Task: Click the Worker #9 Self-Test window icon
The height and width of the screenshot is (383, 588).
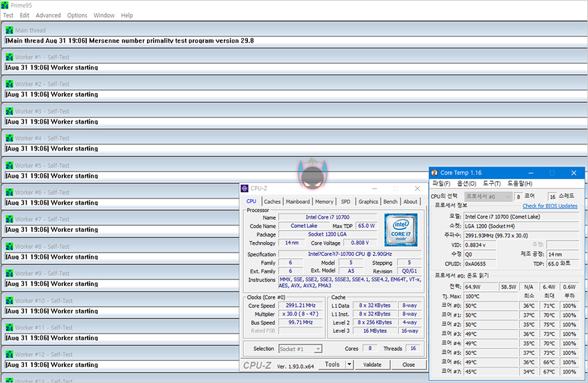Action: (9, 273)
